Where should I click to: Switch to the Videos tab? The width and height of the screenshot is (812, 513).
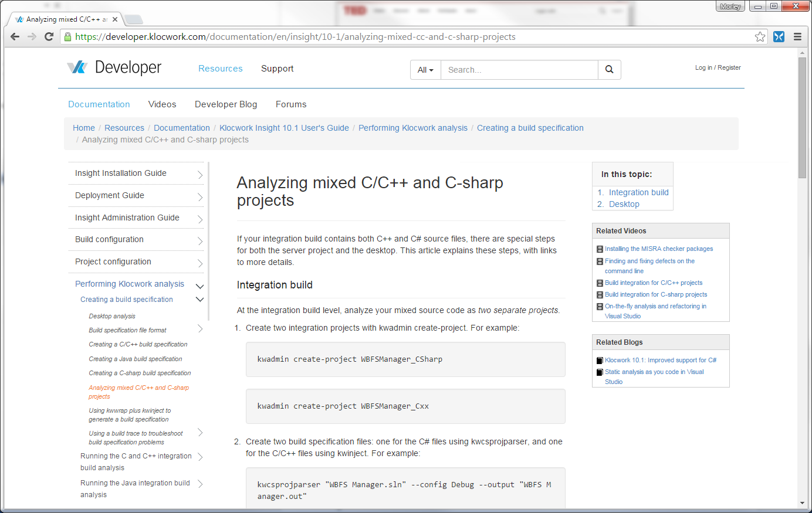[x=163, y=104]
